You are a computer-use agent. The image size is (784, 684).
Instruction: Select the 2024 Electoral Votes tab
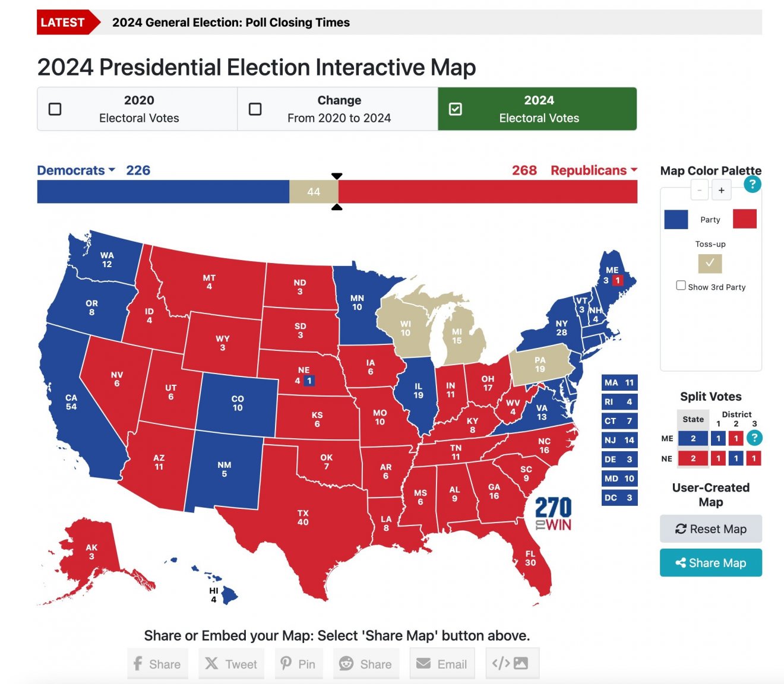point(538,109)
